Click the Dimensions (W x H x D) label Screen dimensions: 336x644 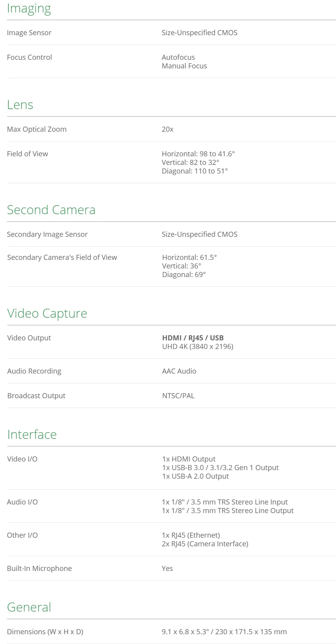pos(45,632)
